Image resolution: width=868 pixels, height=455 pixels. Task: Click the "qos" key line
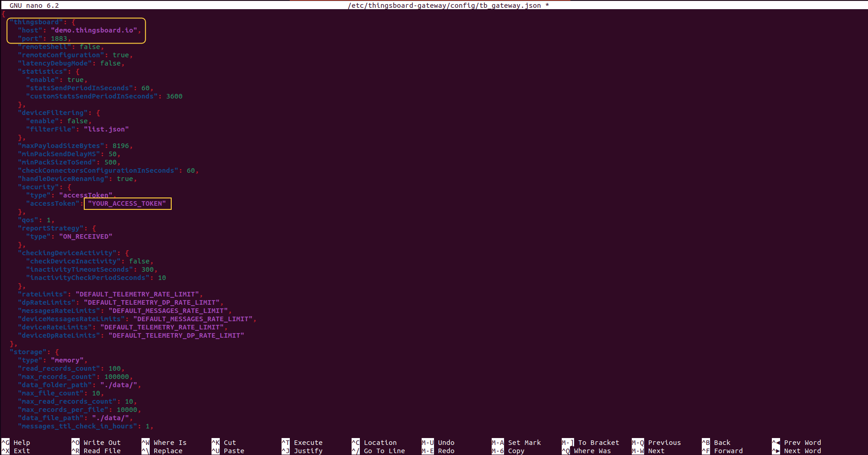tap(36, 220)
